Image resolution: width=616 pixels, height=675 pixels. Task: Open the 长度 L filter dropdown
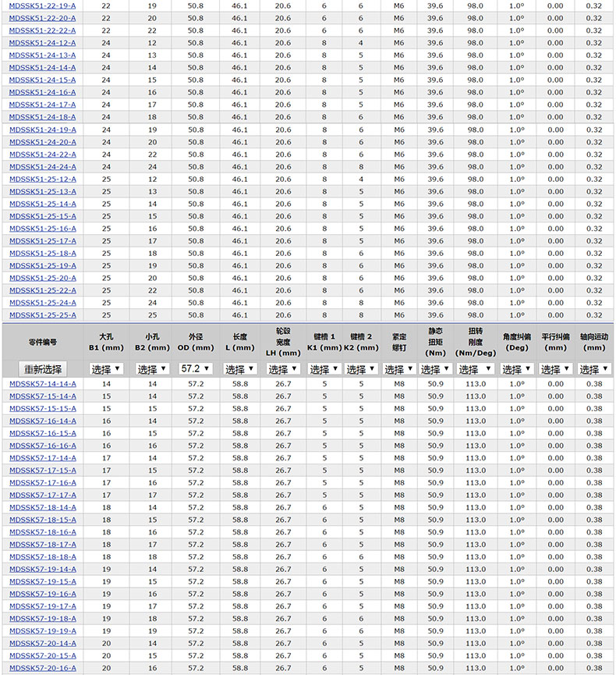click(239, 369)
